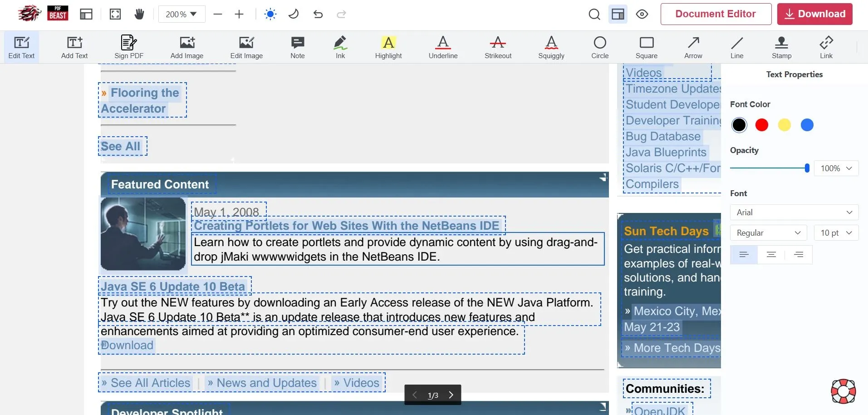Image resolution: width=868 pixels, height=415 pixels.
Task: Choose the red font color swatch
Action: click(761, 125)
